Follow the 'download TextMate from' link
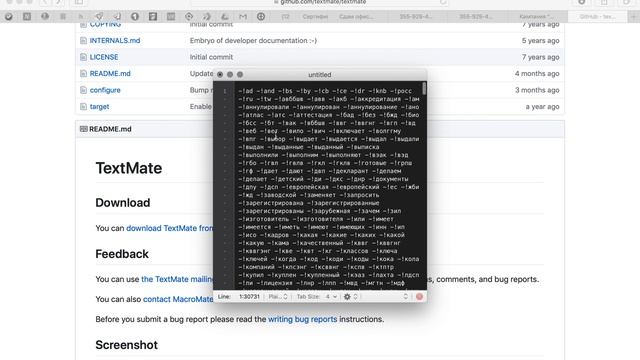640x360 pixels. tap(169, 228)
